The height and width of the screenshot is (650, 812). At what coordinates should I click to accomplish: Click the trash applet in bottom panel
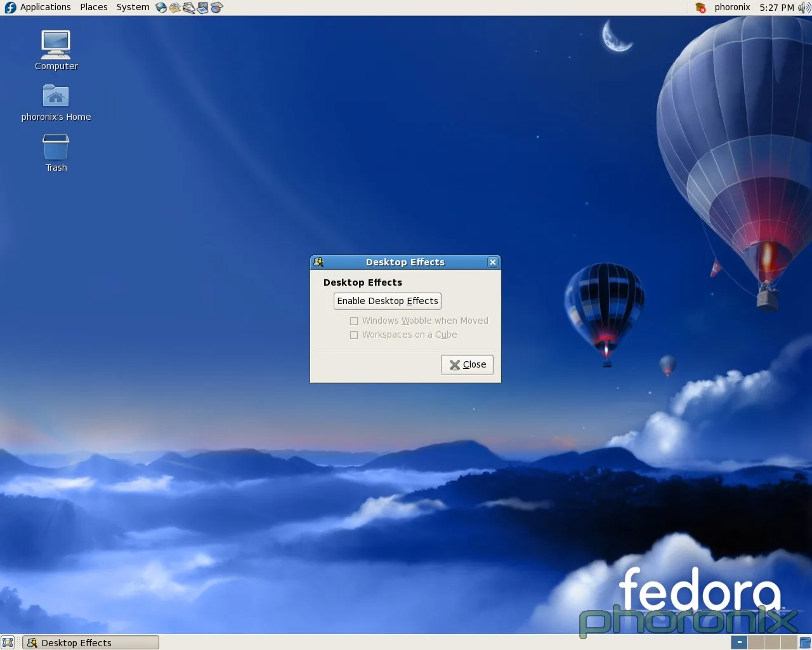(x=805, y=642)
